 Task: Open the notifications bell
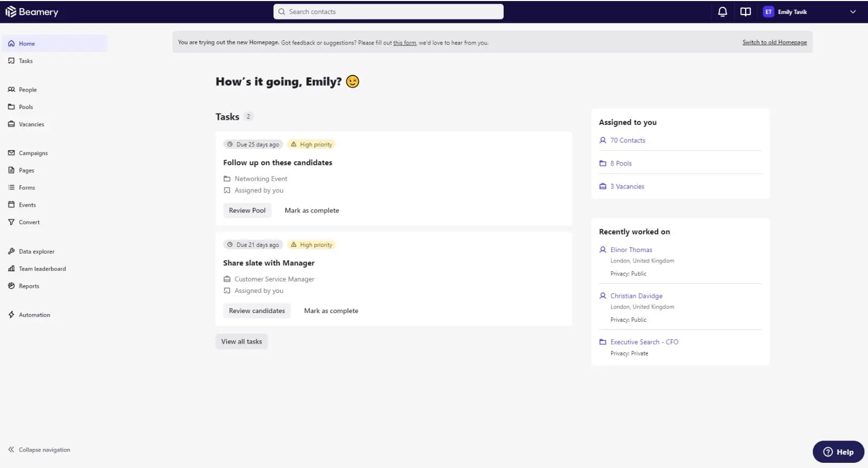[722, 11]
